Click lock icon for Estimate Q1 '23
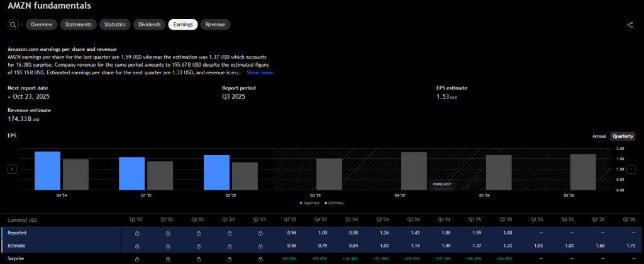This screenshot has width=644, height=264. click(x=230, y=246)
